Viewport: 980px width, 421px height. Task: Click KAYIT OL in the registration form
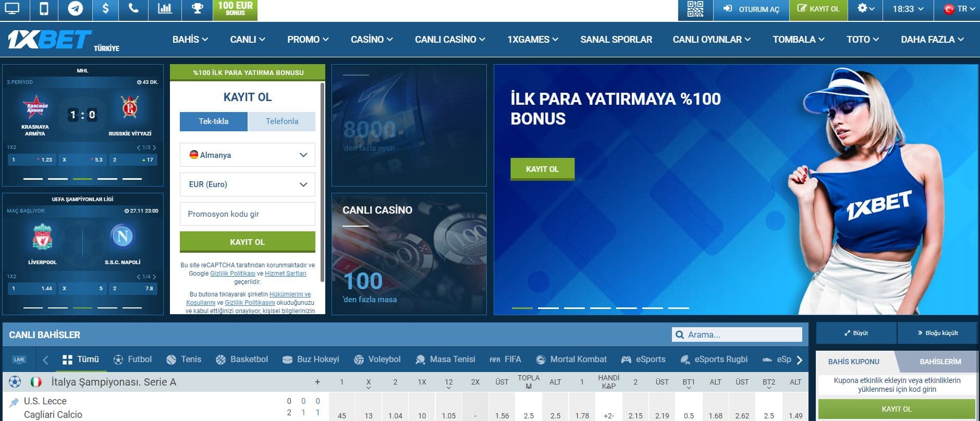point(248,242)
